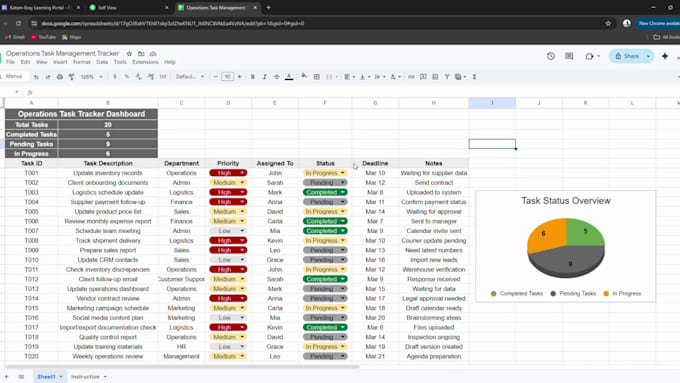Open the Insert menu
The height and width of the screenshot is (383, 680).
point(60,62)
